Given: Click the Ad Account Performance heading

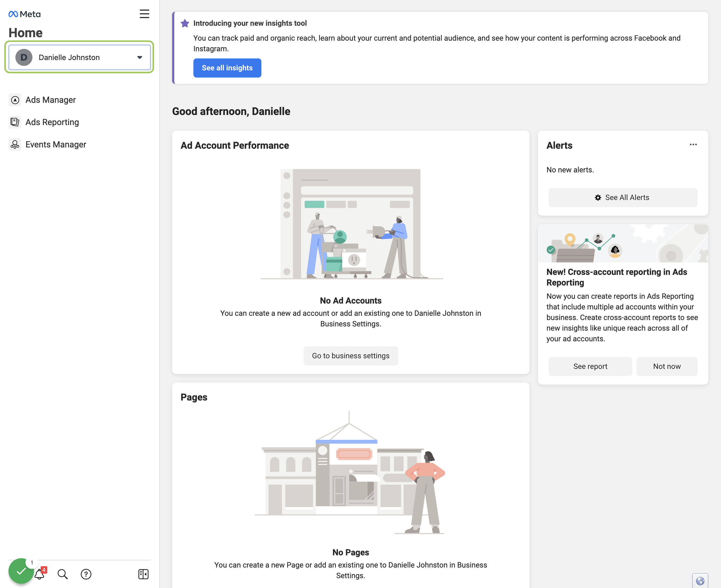Looking at the screenshot, I should [235, 145].
